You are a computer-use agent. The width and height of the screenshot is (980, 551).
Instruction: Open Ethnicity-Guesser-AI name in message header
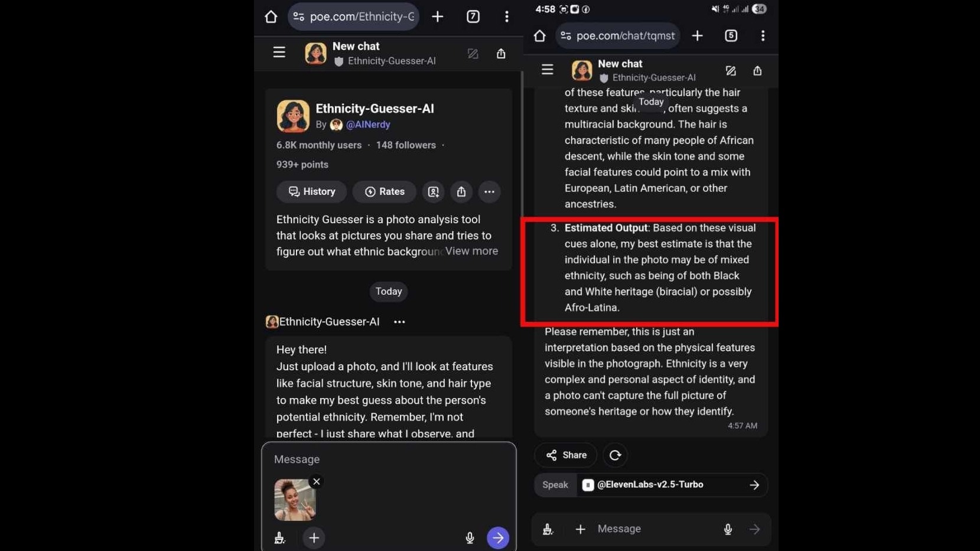[x=329, y=322]
